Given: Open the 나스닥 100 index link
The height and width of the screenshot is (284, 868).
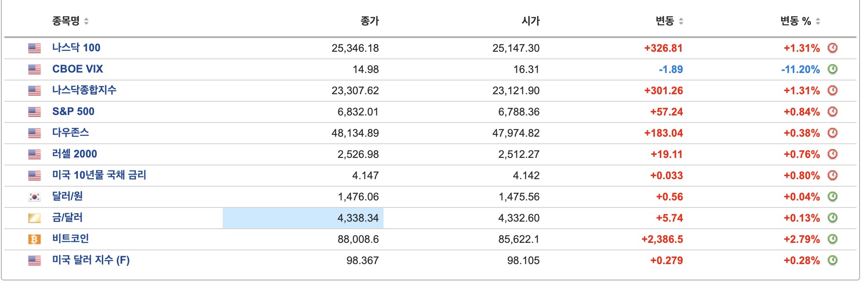Looking at the screenshot, I should 76,48.
